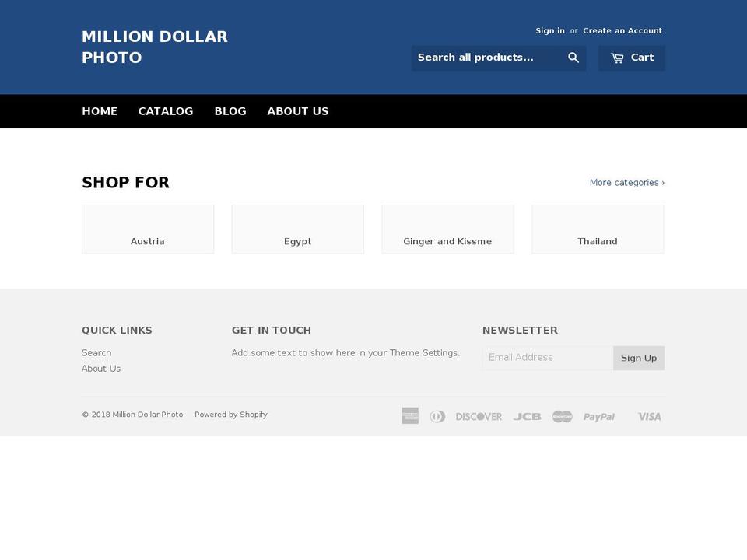Click the Sign Up button
Screen dimensions: 747x560
tap(639, 358)
